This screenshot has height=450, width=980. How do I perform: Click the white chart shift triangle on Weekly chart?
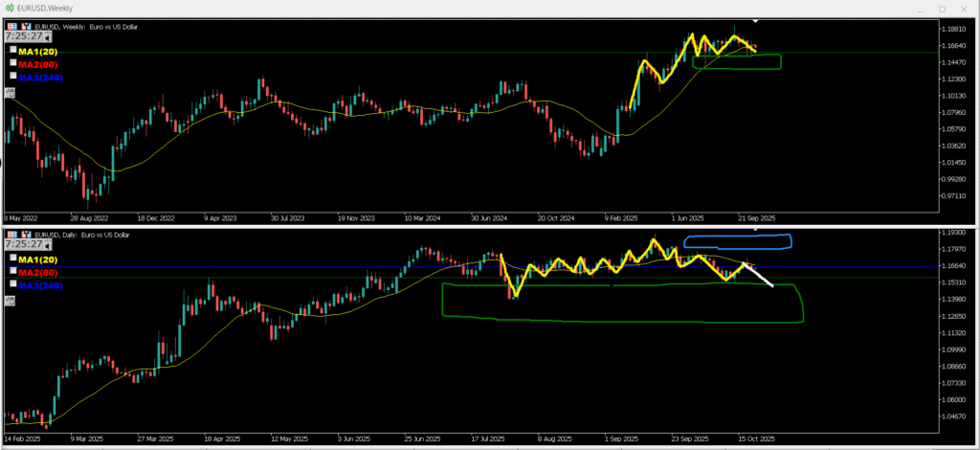click(755, 20)
